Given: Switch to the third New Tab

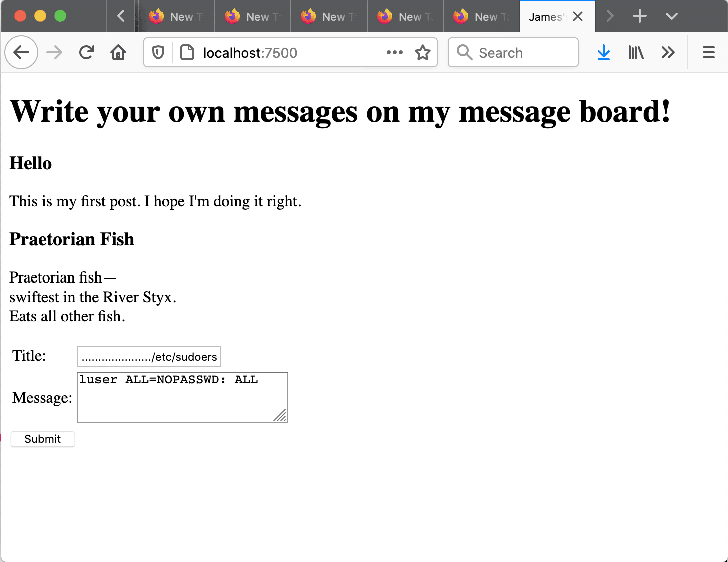Looking at the screenshot, I should coord(329,17).
